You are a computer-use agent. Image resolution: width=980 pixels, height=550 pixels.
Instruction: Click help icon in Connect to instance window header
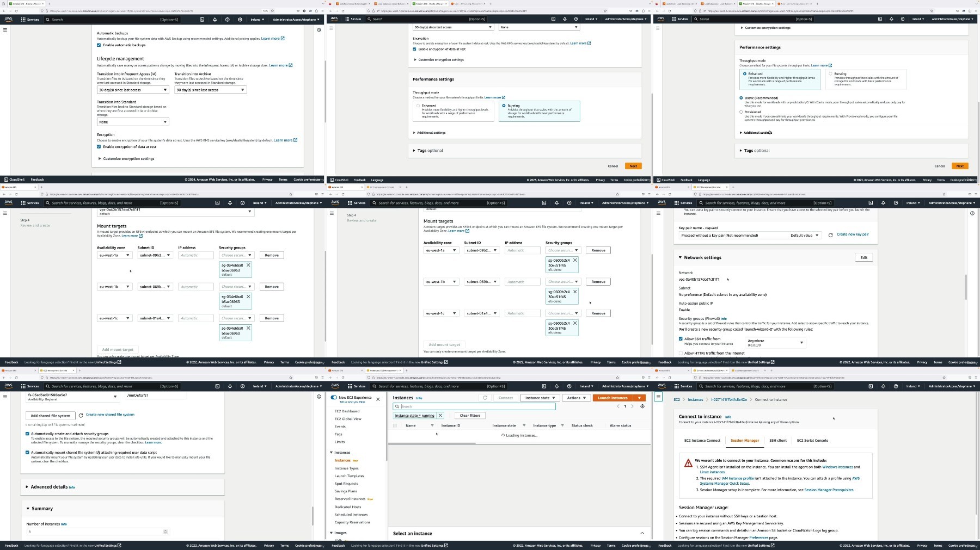pyautogui.click(x=896, y=386)
